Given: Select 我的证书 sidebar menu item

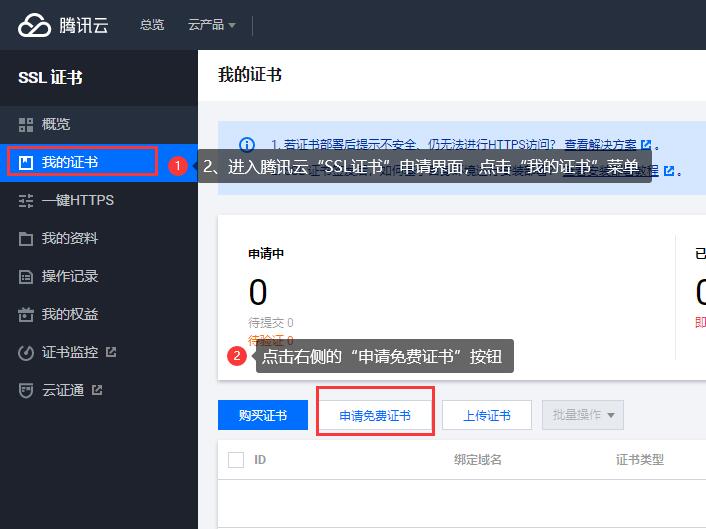Looking at the screenshot, I should pos(99,163).
